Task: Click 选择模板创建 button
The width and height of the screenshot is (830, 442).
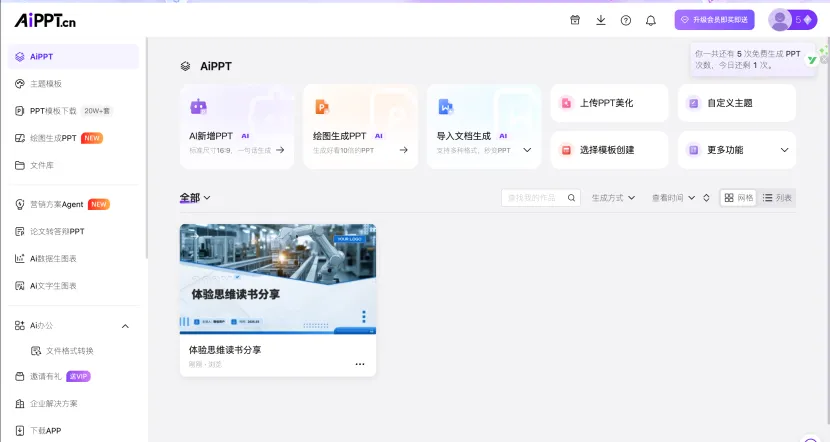Action: [x=609, y=150]
